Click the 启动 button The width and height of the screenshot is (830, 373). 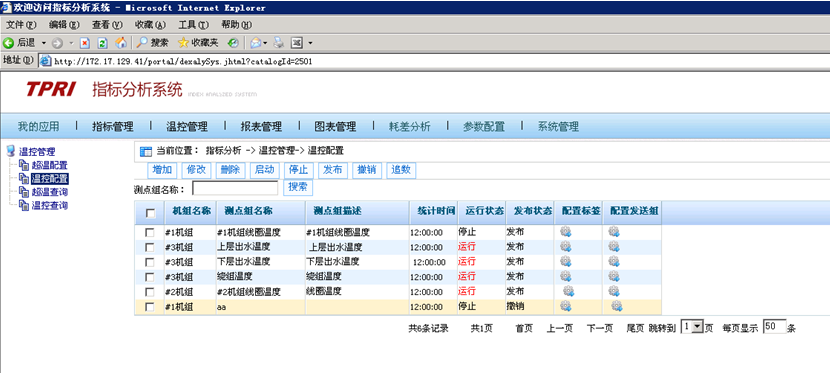[x=265, y=170]
